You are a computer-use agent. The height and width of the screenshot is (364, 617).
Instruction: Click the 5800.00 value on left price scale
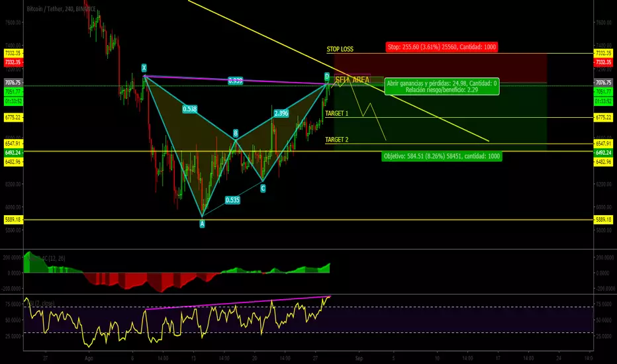[13, 230]
